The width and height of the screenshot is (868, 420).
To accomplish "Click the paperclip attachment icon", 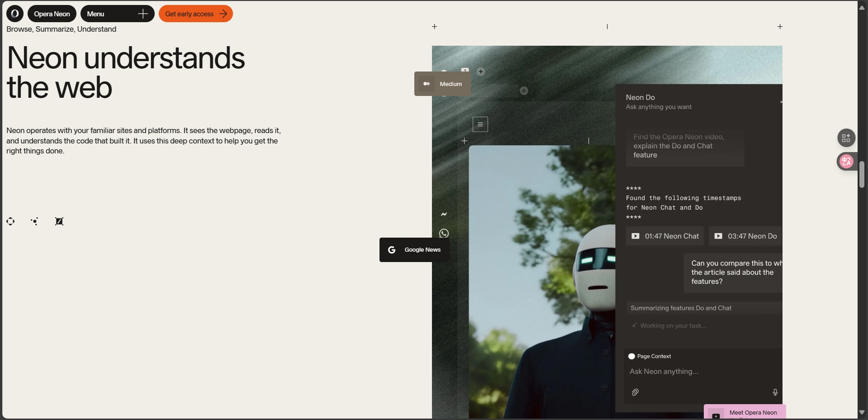I will [635, 392].
